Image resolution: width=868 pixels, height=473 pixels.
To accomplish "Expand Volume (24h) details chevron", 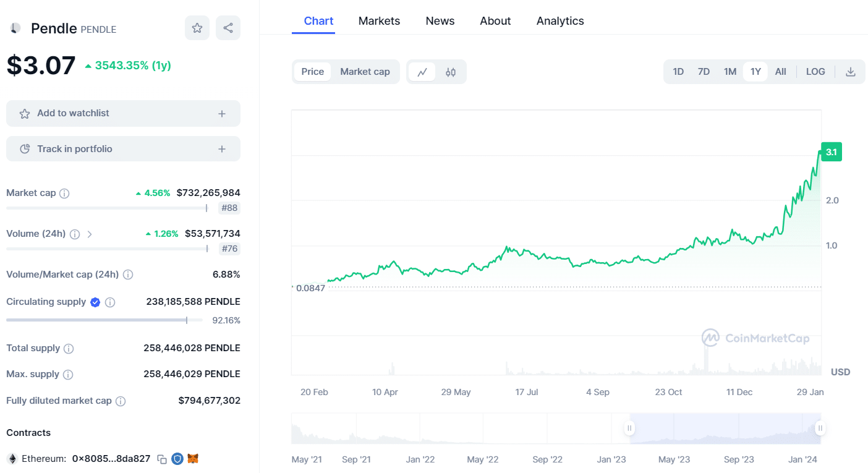I will [x=90, y=234].
